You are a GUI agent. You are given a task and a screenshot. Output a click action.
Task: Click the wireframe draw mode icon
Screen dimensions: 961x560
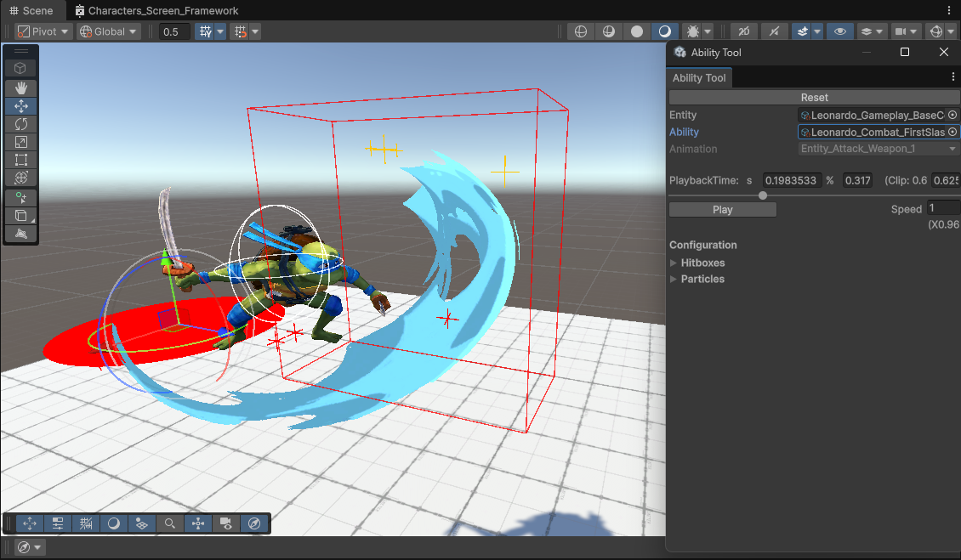coord(581,31)
